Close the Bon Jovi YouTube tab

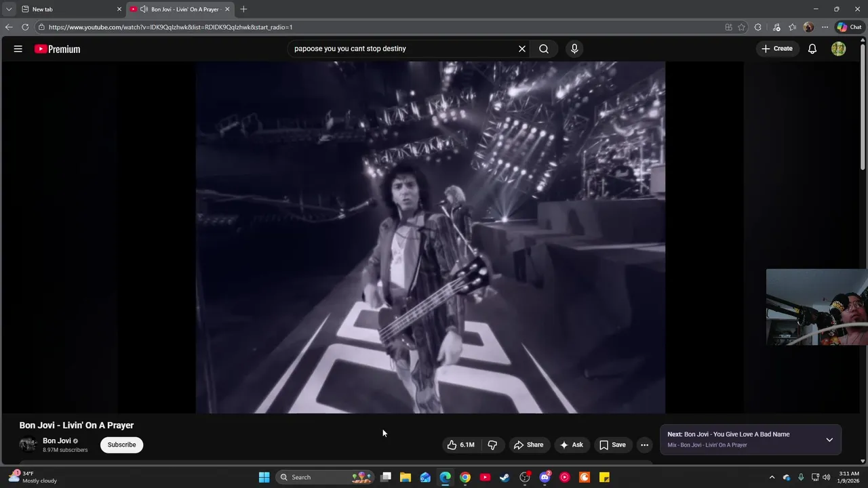pyautogui.click(x=227, y=9)
